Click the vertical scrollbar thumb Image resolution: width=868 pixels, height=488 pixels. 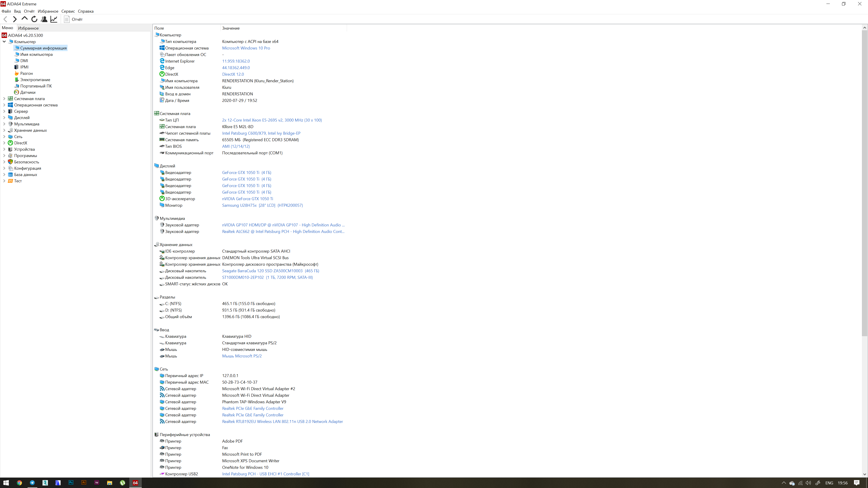[865, 183]
